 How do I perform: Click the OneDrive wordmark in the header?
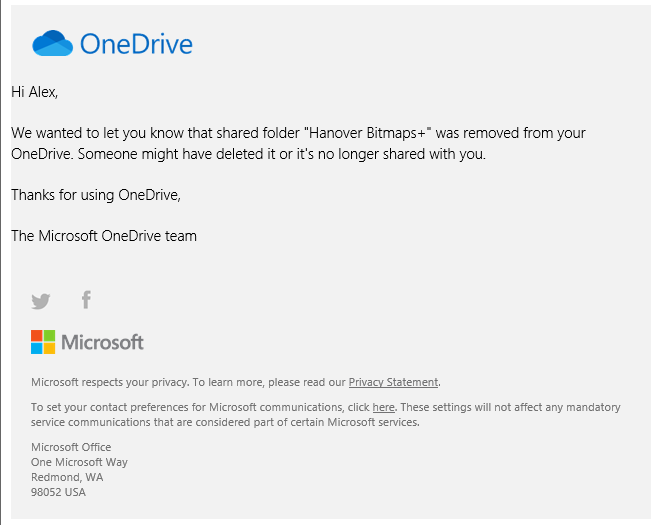point(136,44)
